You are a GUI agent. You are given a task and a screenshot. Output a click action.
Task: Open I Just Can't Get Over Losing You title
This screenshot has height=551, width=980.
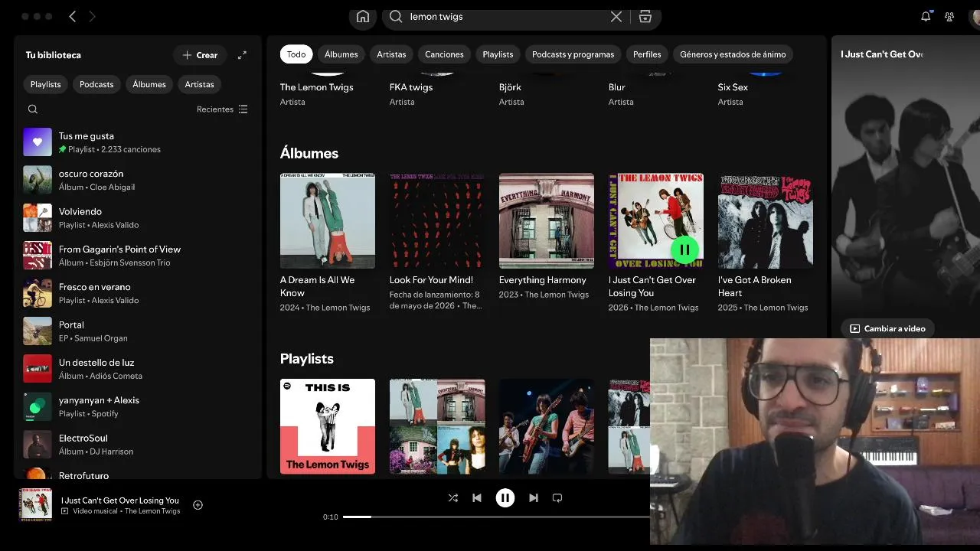[x=652, y=286]
